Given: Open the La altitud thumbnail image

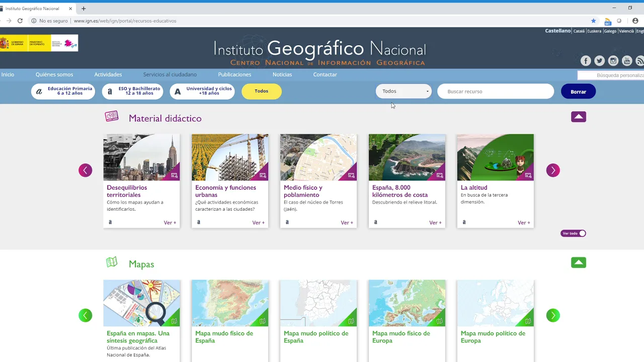Looking at the screenshot, I should (496, 157).
